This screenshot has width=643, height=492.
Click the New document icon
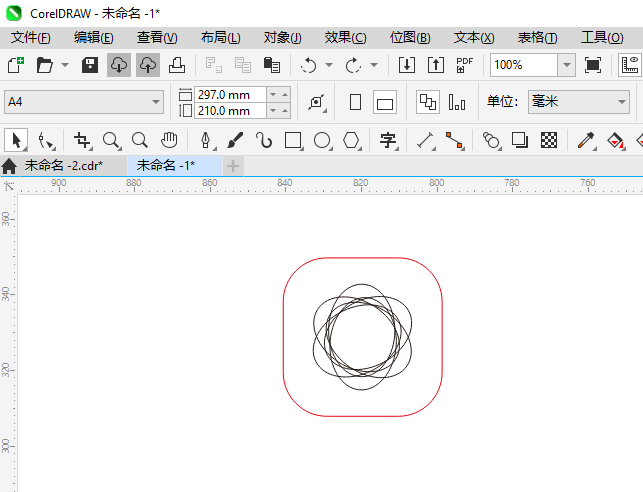(16, 65)
